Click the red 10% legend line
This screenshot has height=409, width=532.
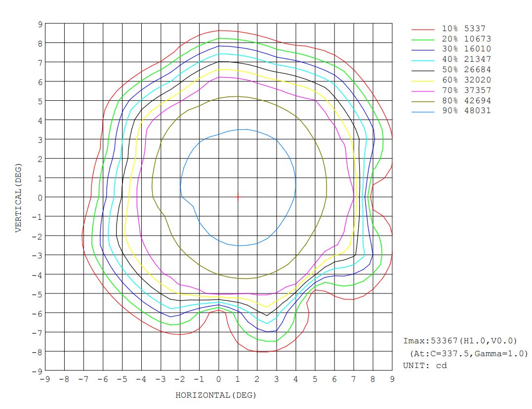point(423,29)
